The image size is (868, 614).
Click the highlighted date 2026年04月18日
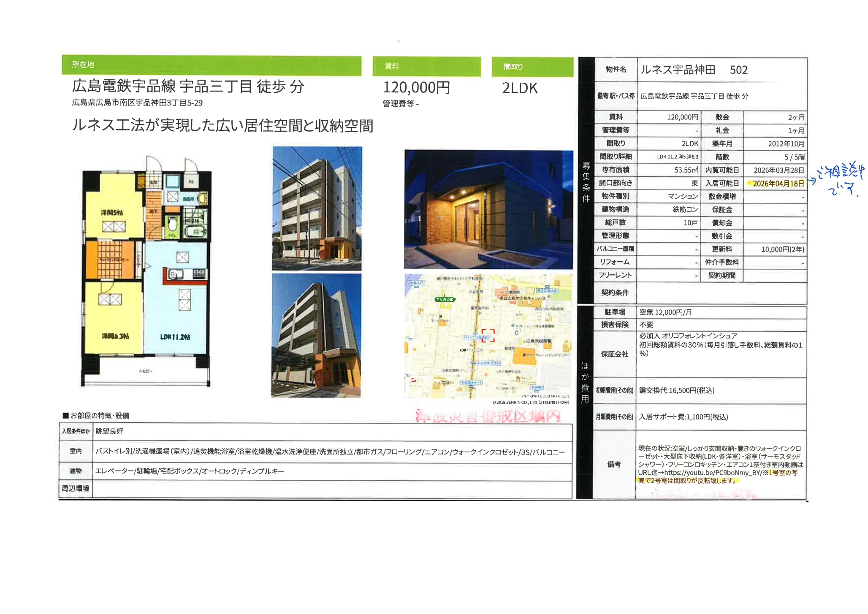point(778,184)
